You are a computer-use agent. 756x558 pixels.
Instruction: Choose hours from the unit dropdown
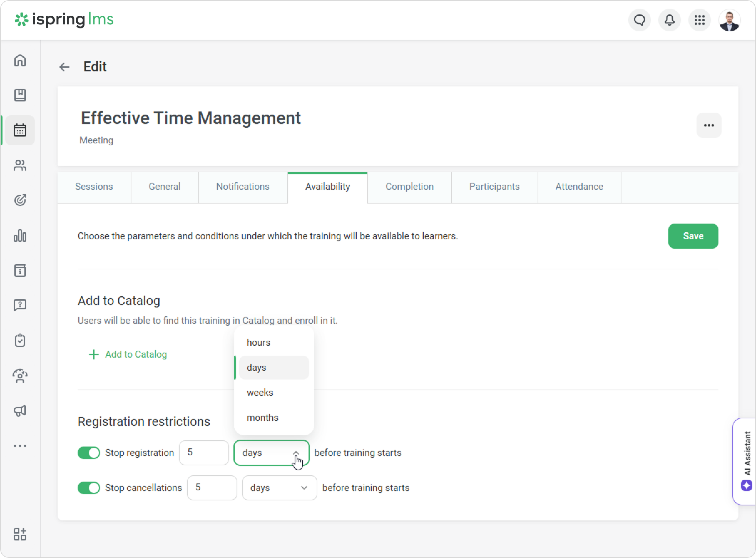tap(258, 343)
